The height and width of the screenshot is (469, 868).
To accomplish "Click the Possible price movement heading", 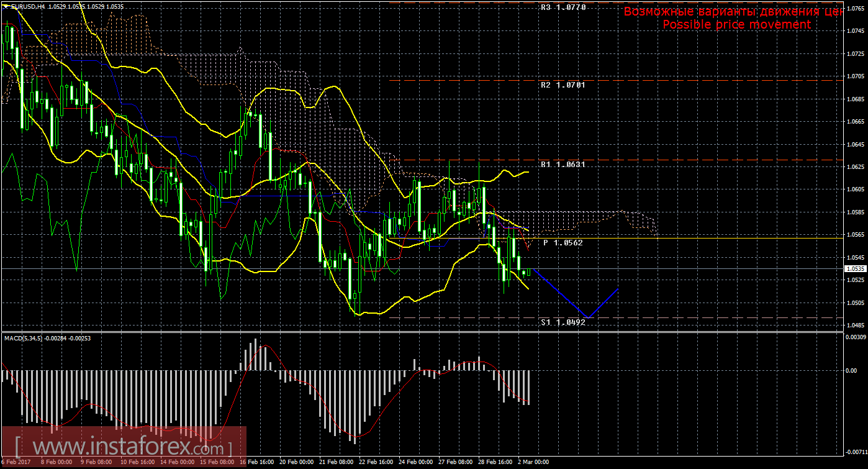I will (736, 24).
